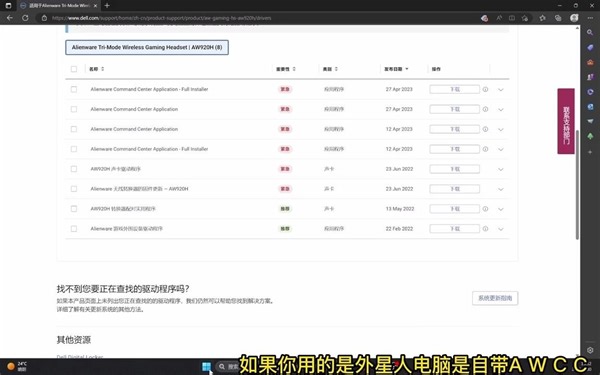Screen dimensions: 600x375
Task: Open sidebar settings gear icon
Action: coord(590,350)
